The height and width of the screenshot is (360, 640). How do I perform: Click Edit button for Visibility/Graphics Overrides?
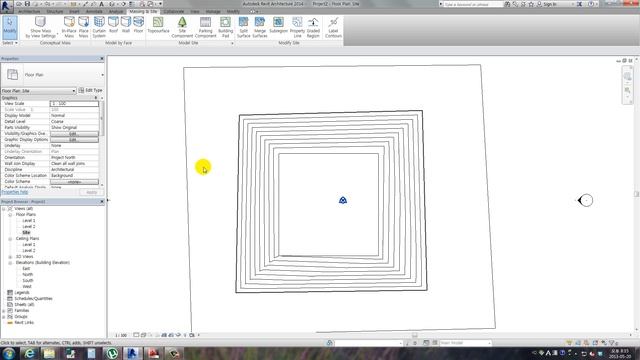(x=74, y=134)
